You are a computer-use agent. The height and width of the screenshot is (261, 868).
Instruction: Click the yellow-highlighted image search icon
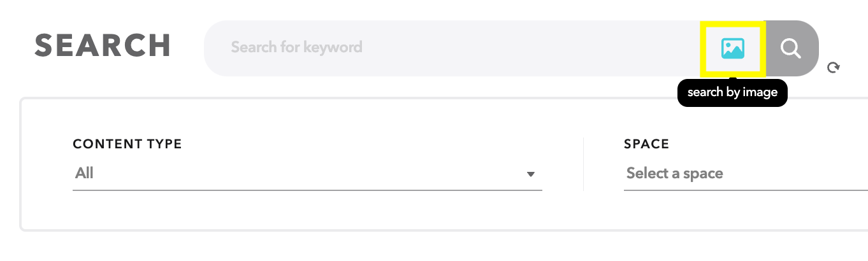click(x=733, y=48)
